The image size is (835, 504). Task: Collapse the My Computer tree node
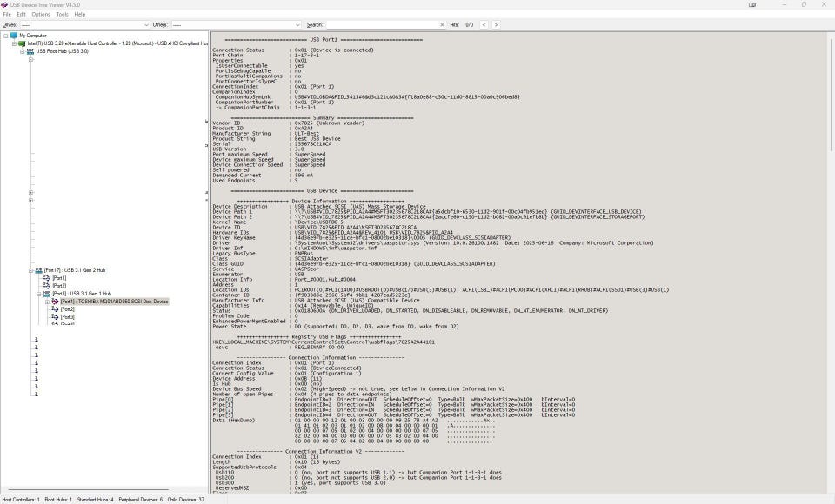[5, 36]
